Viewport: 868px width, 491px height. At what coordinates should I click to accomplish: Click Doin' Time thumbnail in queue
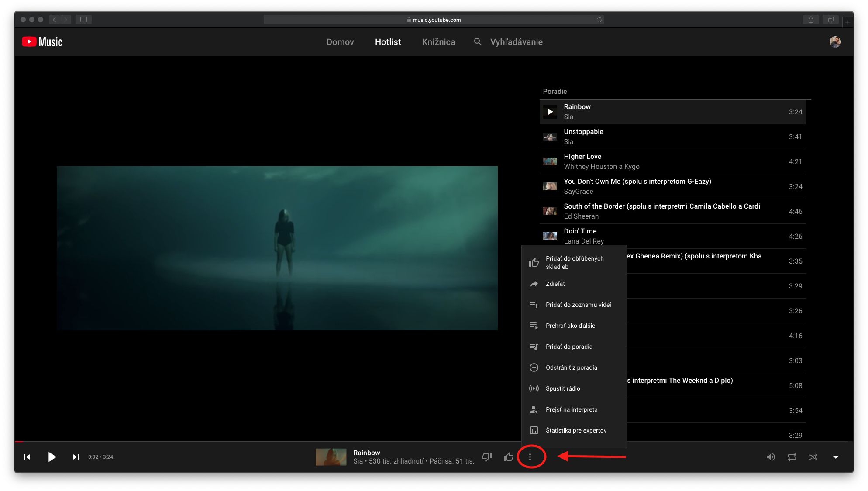tap(550, 236)
